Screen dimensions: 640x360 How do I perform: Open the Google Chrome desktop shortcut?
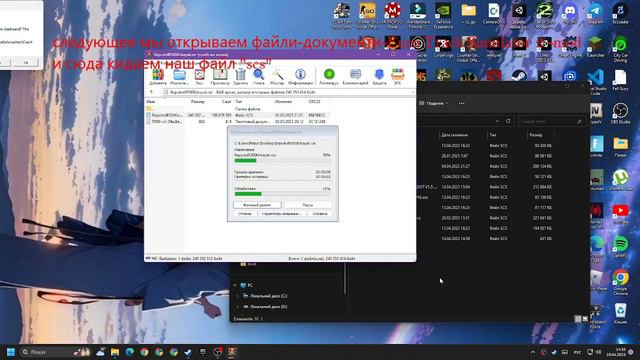(x=620, y=283)
